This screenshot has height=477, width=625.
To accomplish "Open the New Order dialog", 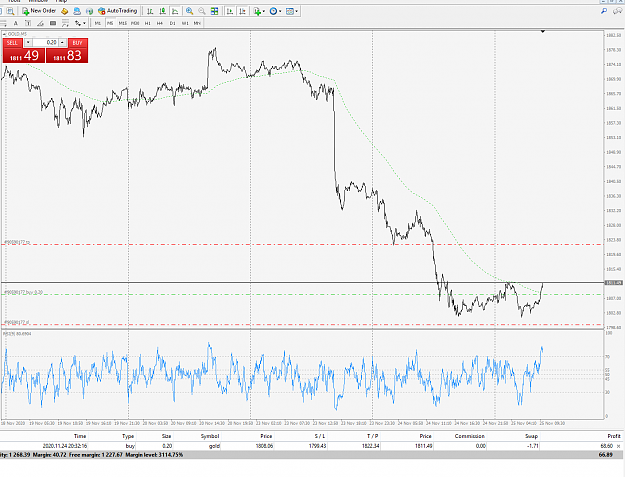I will point(39,11).
